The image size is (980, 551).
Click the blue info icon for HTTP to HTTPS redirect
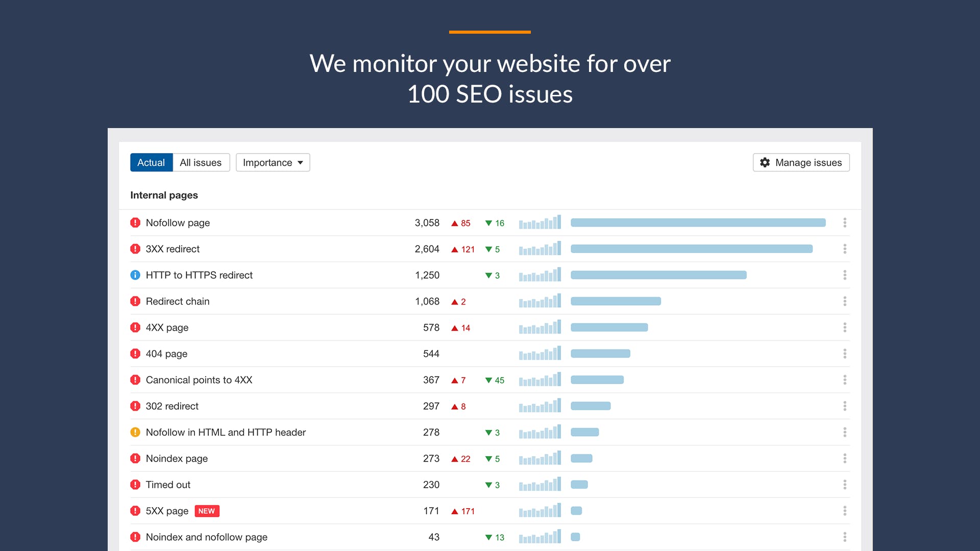(135, 275)
